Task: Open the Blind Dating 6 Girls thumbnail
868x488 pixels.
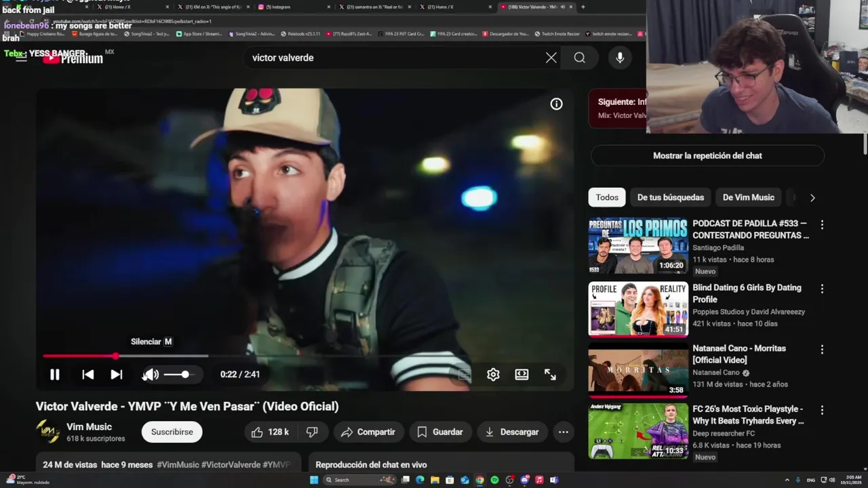Action: click(638, 309)
